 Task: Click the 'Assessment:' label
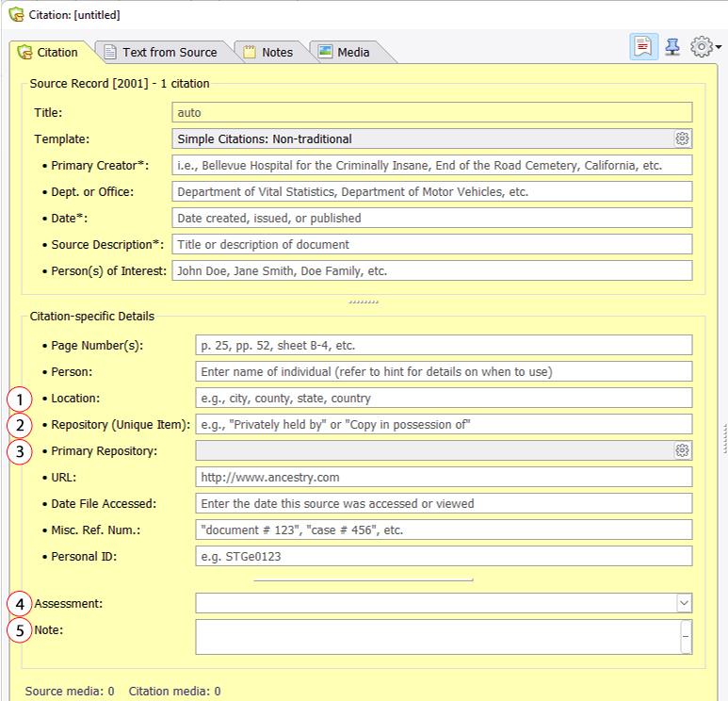pyautogui.click(x=68, y=603)
